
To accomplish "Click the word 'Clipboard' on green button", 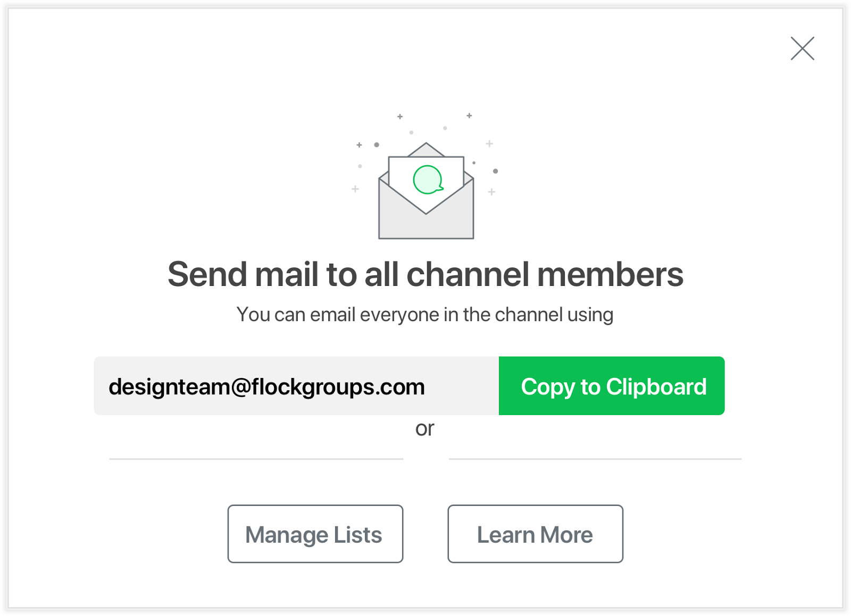I will [656, 387].
